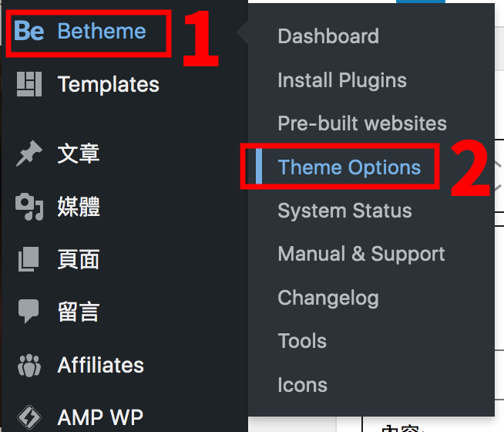Screen dimensions: 504x432
Task: Go to Pre-built websites
Action: point(362,123)
